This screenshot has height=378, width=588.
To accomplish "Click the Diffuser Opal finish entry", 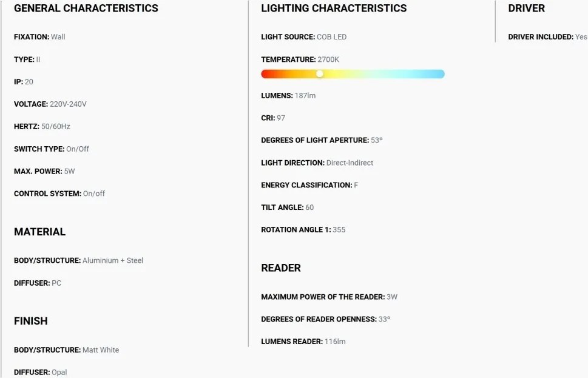I will pyautogui.click(x=41, y=372).
